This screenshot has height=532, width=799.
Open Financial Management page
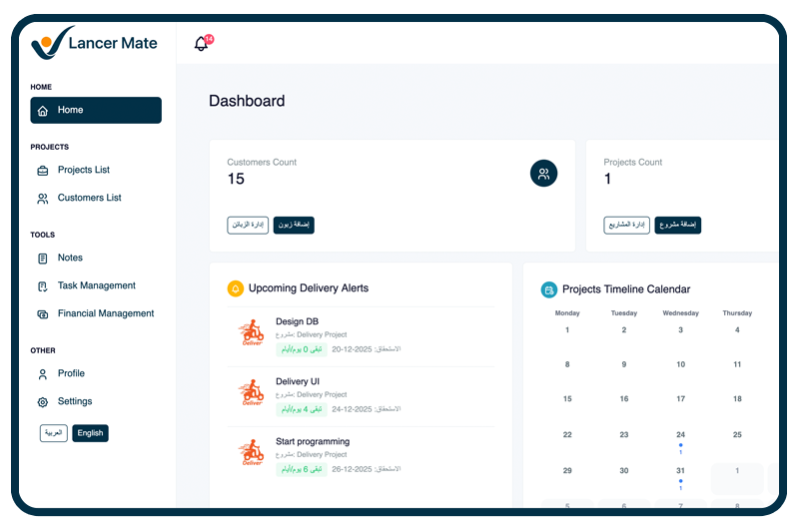point(105,313)
